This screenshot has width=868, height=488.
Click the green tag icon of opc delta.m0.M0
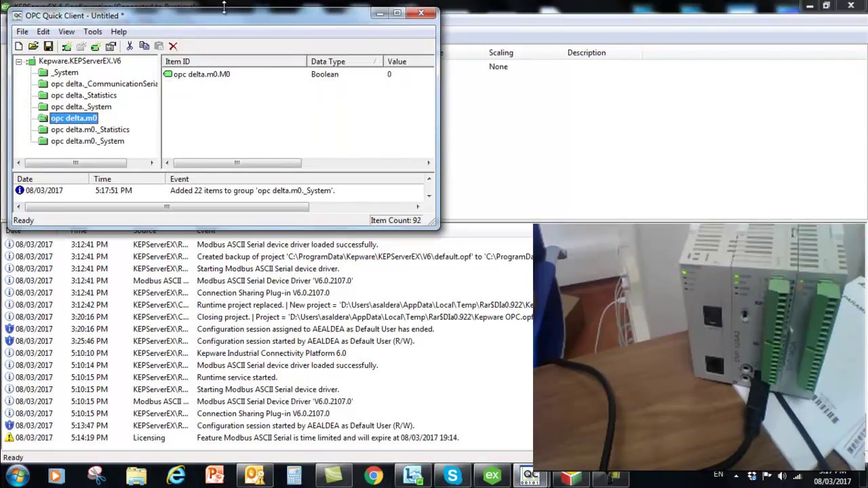(168, 74)
